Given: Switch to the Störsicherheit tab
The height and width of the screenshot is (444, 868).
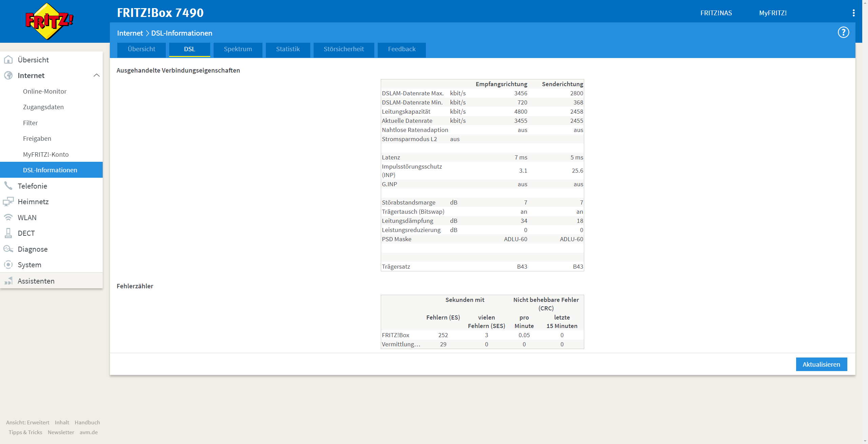Looking at the screenshot, I should 343,49.
